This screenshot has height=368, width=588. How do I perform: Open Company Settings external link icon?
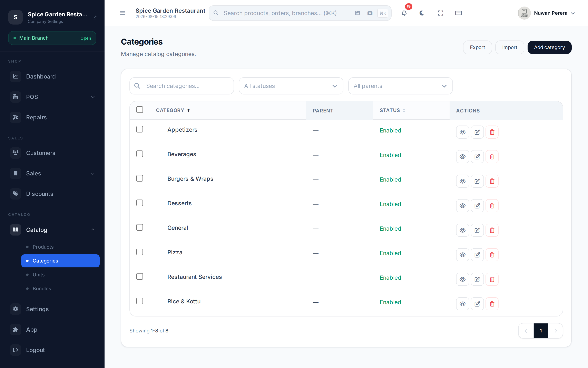[95, 18]
